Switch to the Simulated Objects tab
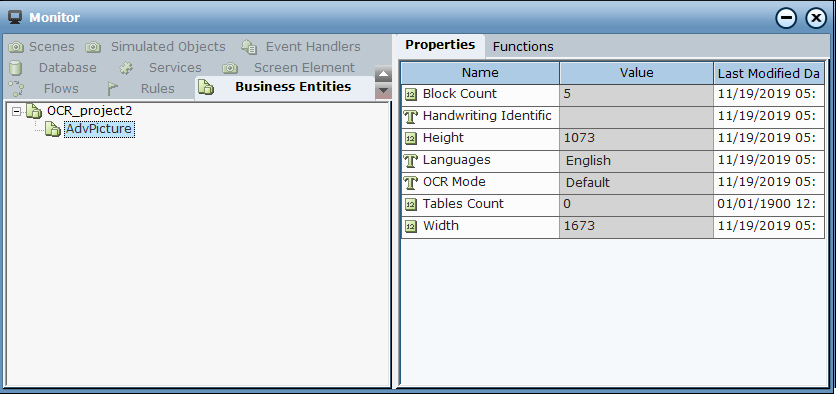 [x=156, y=47]
